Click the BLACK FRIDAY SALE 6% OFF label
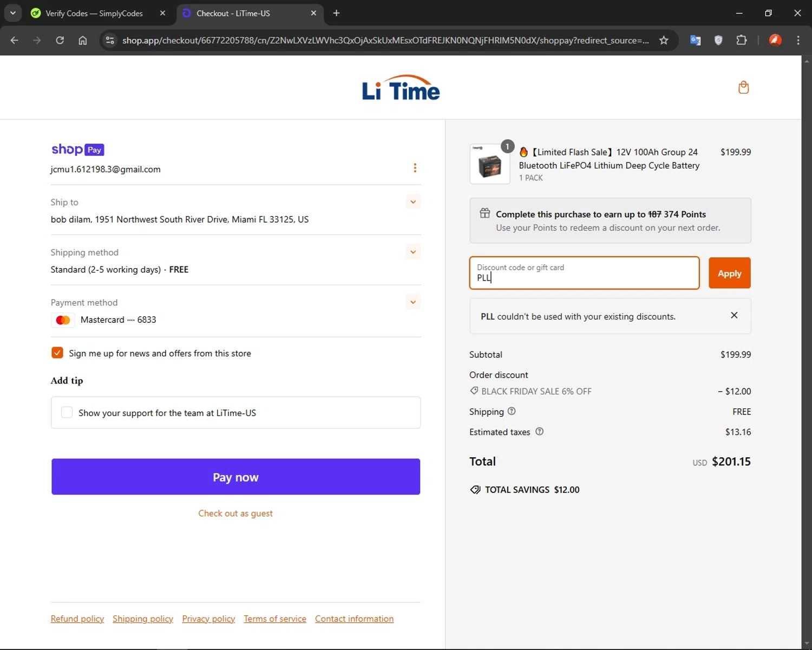 [x=536, y=391]
